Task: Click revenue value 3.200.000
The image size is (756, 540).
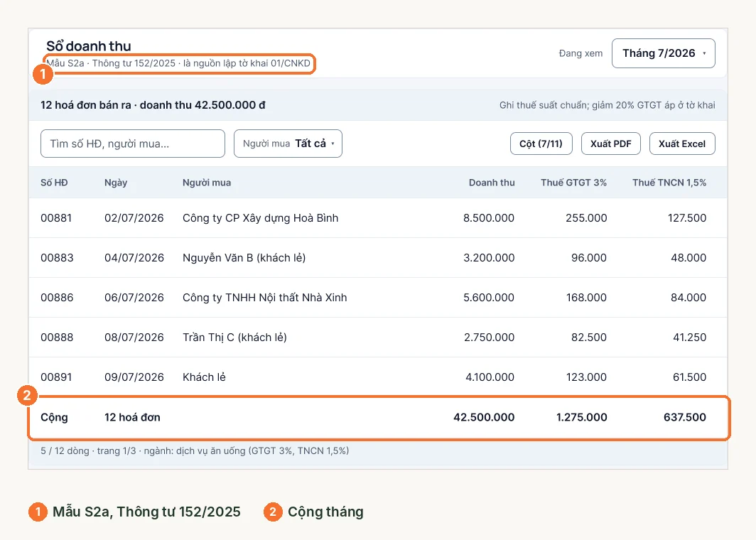Action: click(489, 258)
